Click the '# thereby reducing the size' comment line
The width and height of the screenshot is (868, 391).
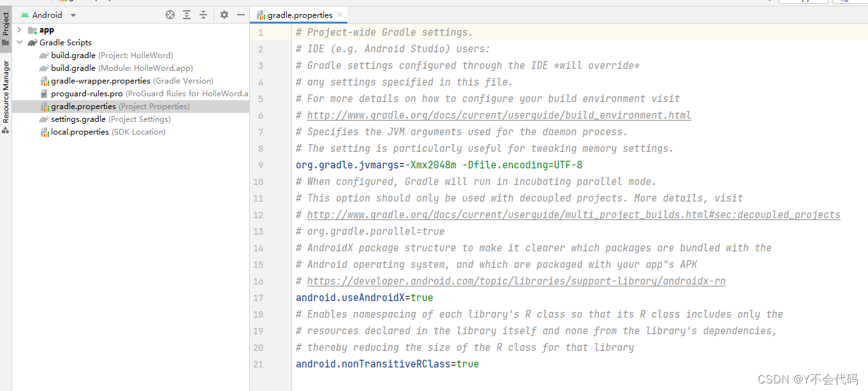point(465,348)
